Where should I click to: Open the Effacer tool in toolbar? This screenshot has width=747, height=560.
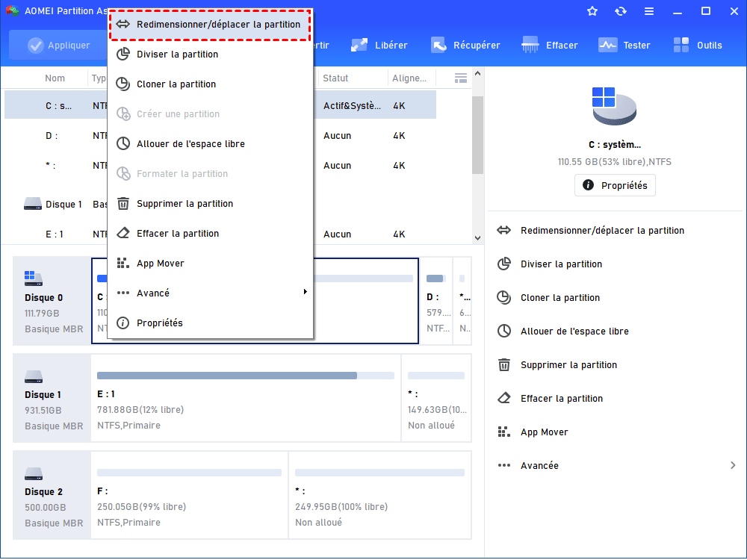click(550, 46)
